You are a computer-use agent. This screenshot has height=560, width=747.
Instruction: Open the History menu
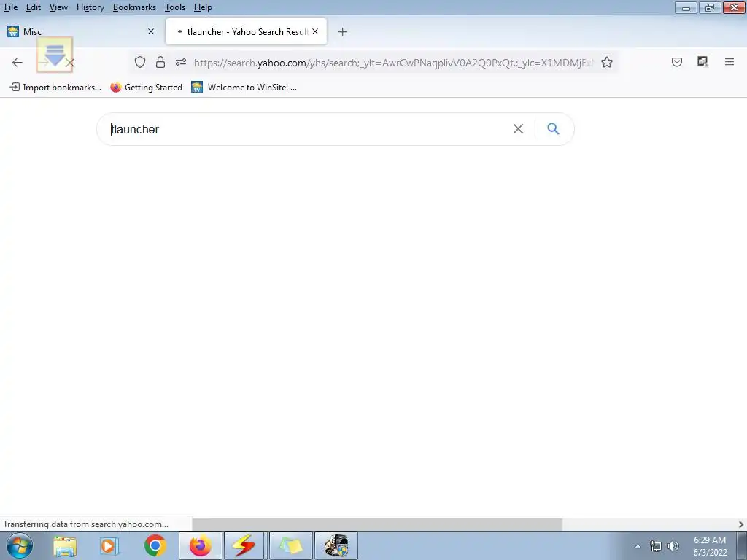(x=90, y=7)
